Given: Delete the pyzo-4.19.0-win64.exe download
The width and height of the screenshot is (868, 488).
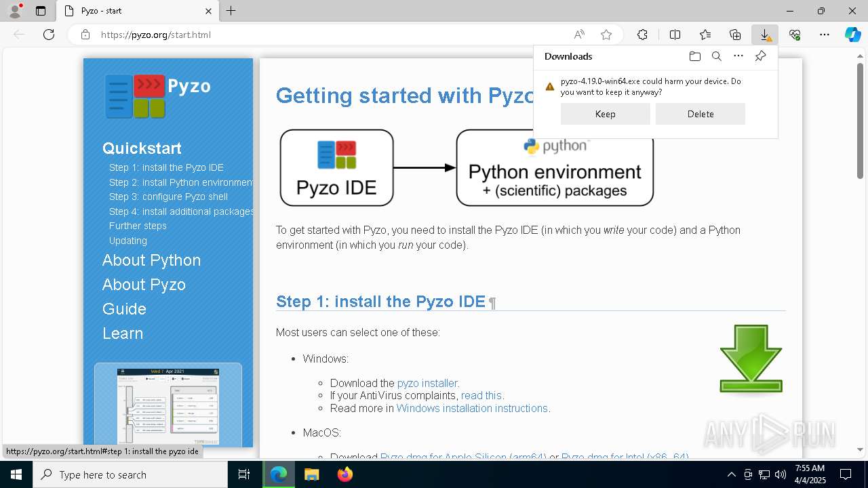Looking at the screenshot, I should pyautogui.click(x=701, y=114).
